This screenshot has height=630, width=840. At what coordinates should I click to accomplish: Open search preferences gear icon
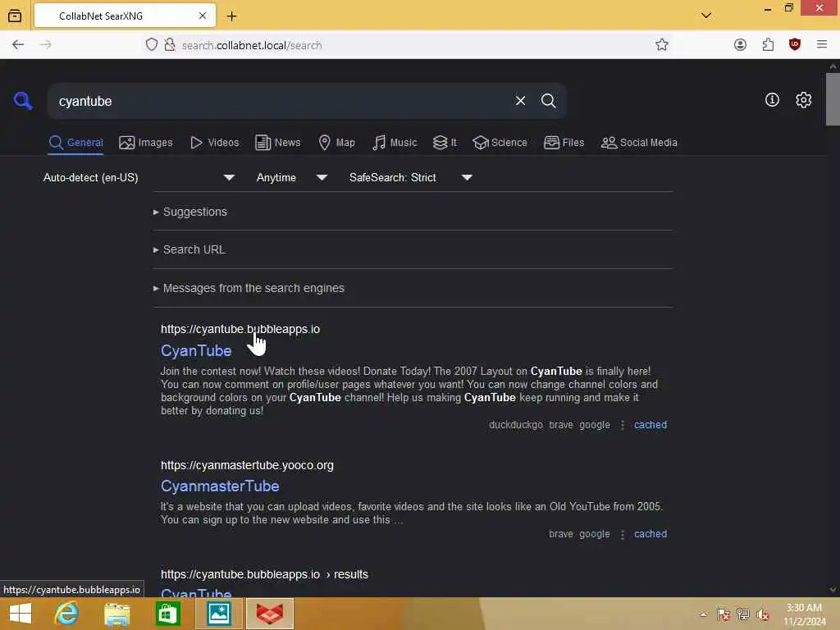click(x=803, y=99)
